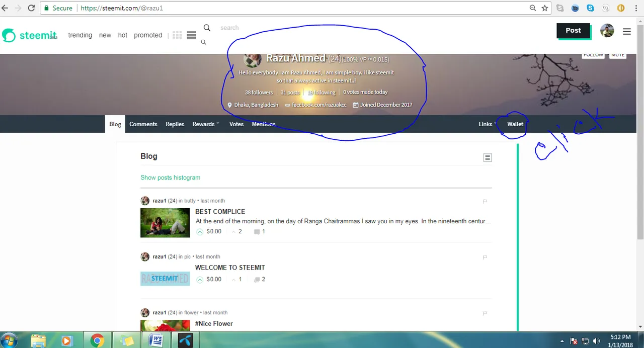Screen dimensions: 644x348
Task: Open Microsoft Word from taskbar
Action: pos(155,340)
